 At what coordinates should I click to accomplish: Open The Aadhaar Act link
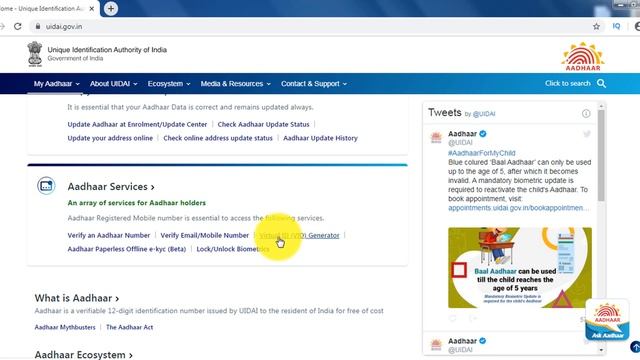point(129,327)
